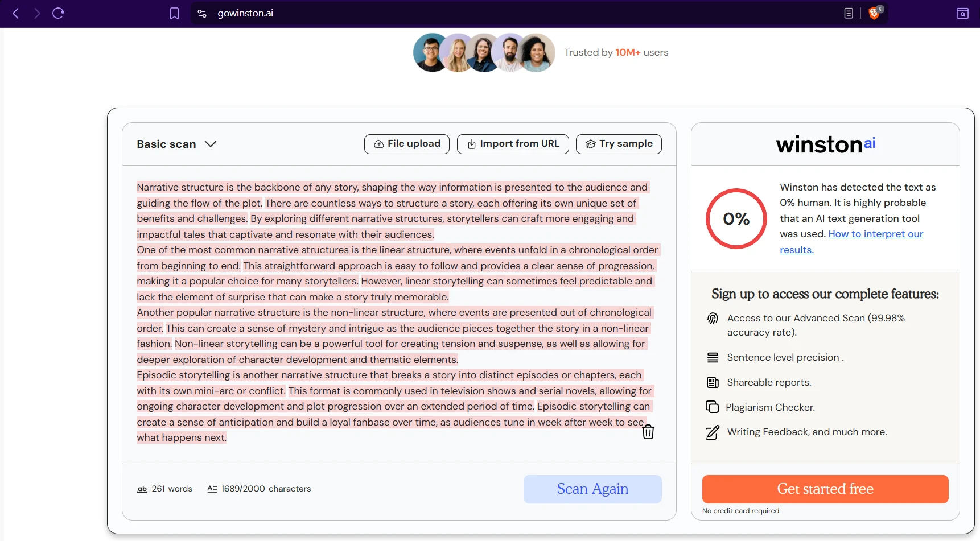Open Brave Shields lion icon
Viewport: 980px width, 541px height.
click(874, 13)
